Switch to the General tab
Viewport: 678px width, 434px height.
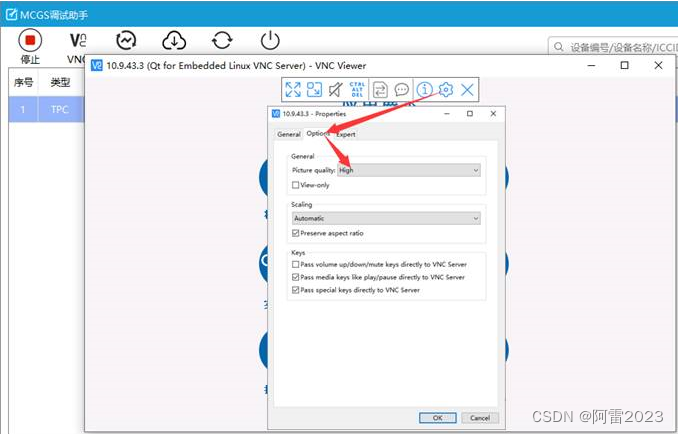pyautogui.click(x=289, y=134)
